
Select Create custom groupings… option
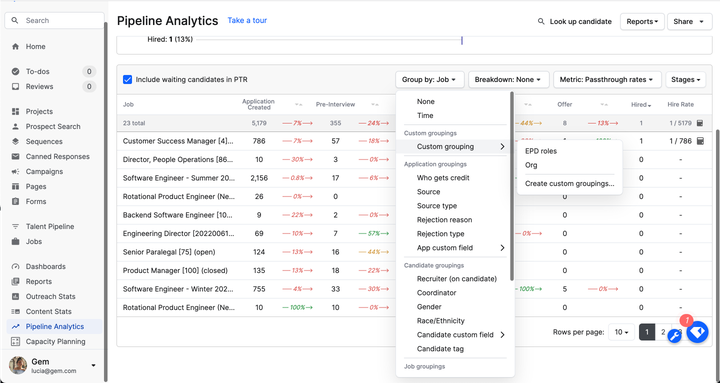tap(569, 183)
